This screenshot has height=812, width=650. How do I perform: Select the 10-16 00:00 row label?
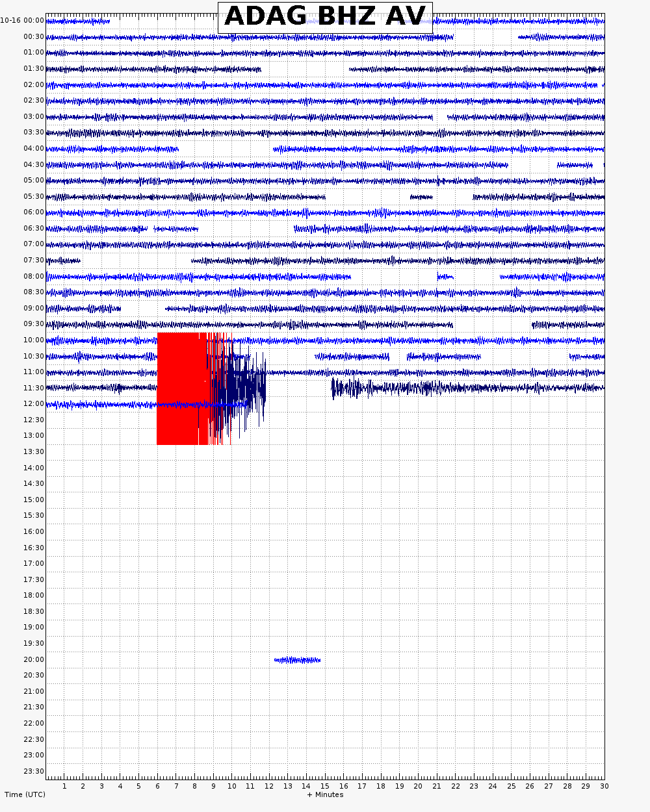pos(23,20)
